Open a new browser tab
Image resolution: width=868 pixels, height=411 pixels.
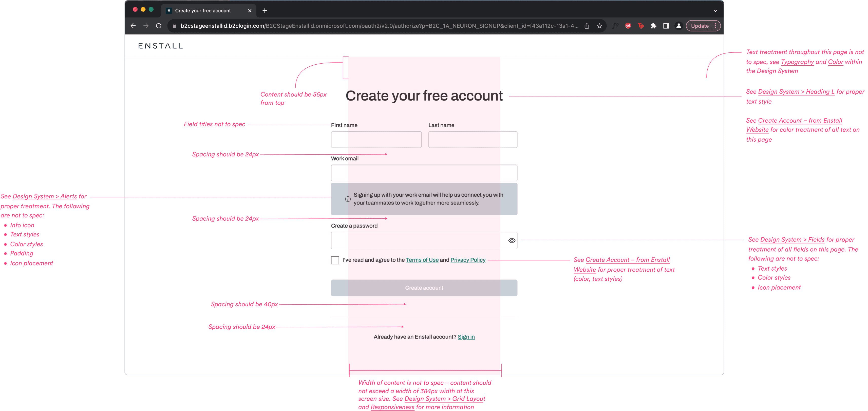(265, 11)
